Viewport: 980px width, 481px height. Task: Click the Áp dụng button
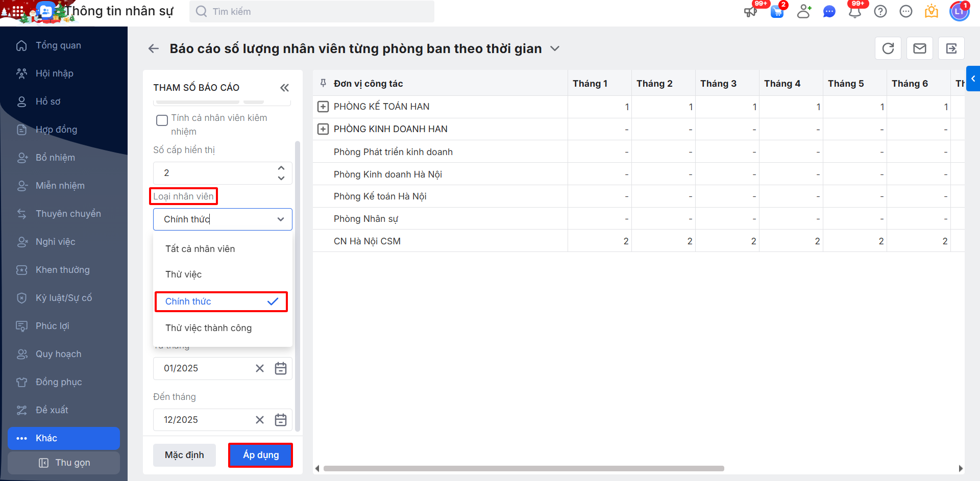(x=261, y=455)
